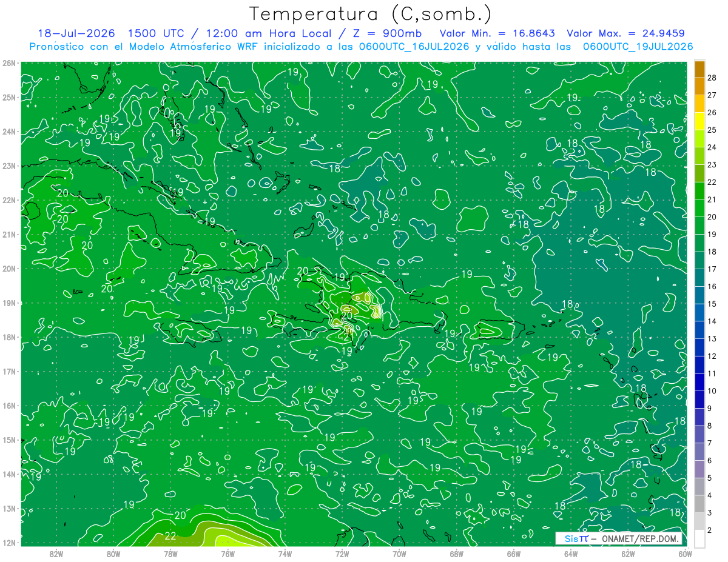Click the 68W longitude axis label
728x562 pixels.
[456, 553]
